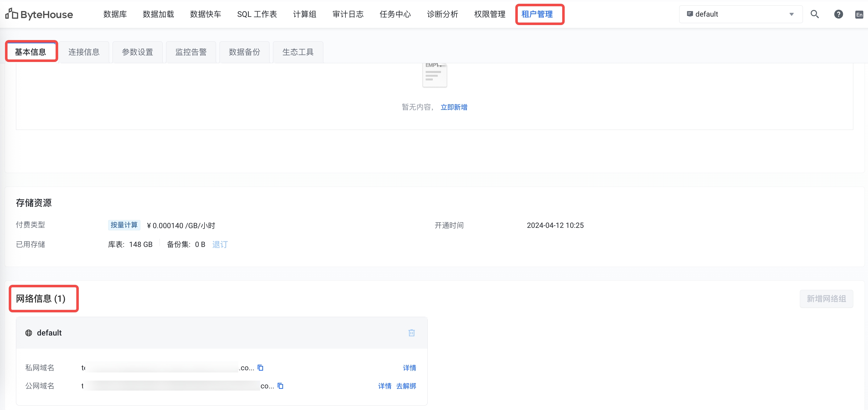Image resolution: width=868 pixels, height=410 pixels.
Task: Go to the SQL 工作表 menu
Action: (257, 14)
